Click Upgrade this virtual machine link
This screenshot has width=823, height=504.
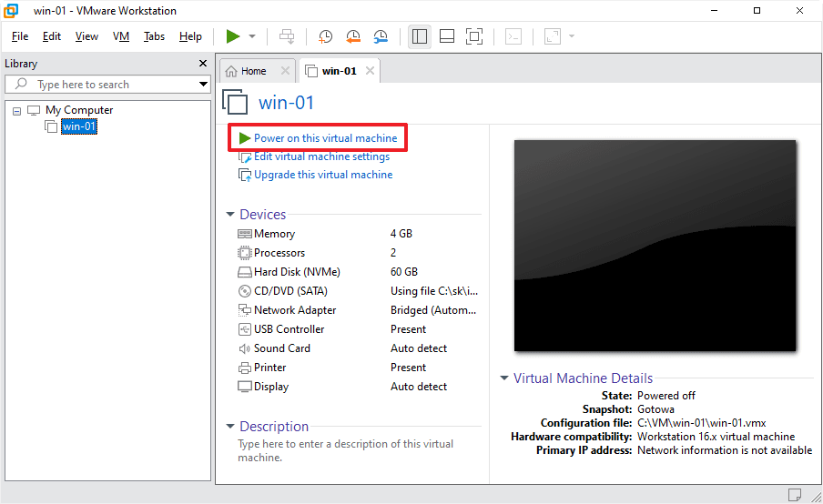[323, 175]
